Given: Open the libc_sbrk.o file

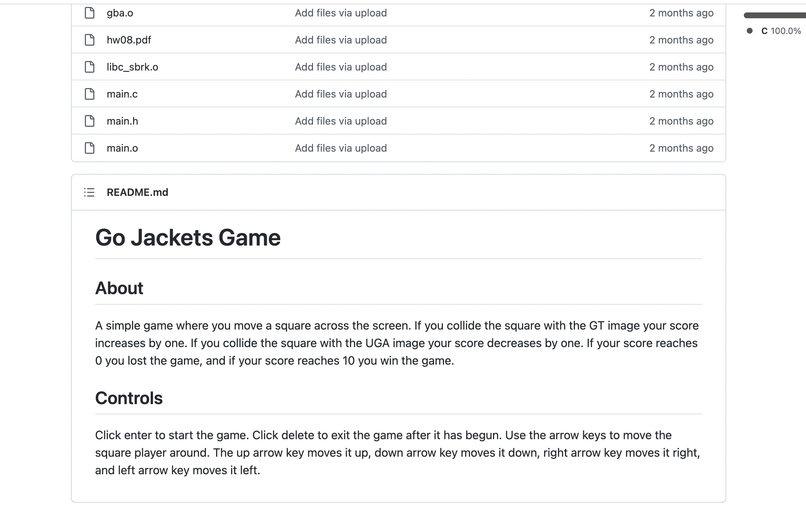Looking at the screenshot, I should pyautogui.click(x=132, y=67).
